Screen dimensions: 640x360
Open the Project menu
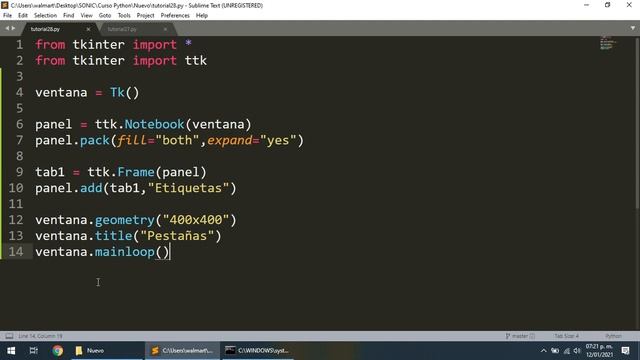145,16
